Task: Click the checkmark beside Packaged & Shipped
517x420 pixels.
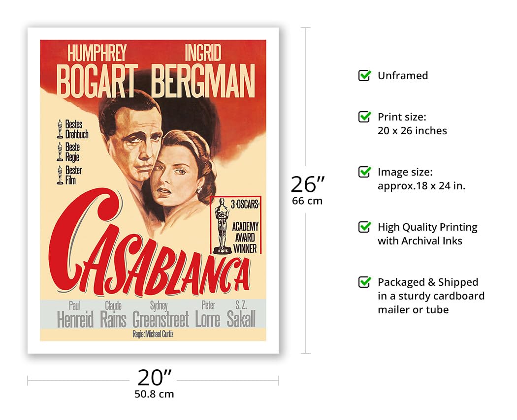Action: click(x=365, y=282)
